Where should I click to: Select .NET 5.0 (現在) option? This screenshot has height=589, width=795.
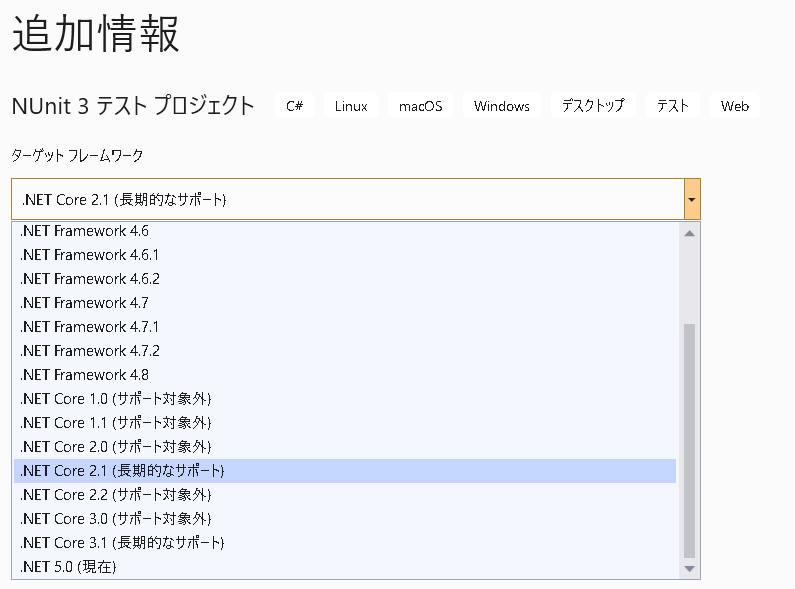pyautogui.click(x=345, y=567)
